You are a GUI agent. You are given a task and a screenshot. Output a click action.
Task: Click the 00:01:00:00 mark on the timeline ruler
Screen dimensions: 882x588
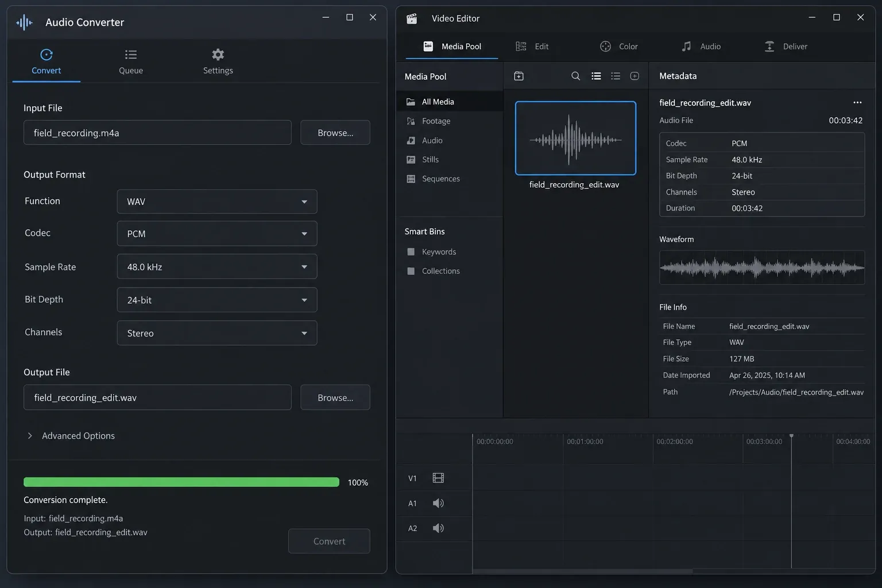(x=585, y=442)
